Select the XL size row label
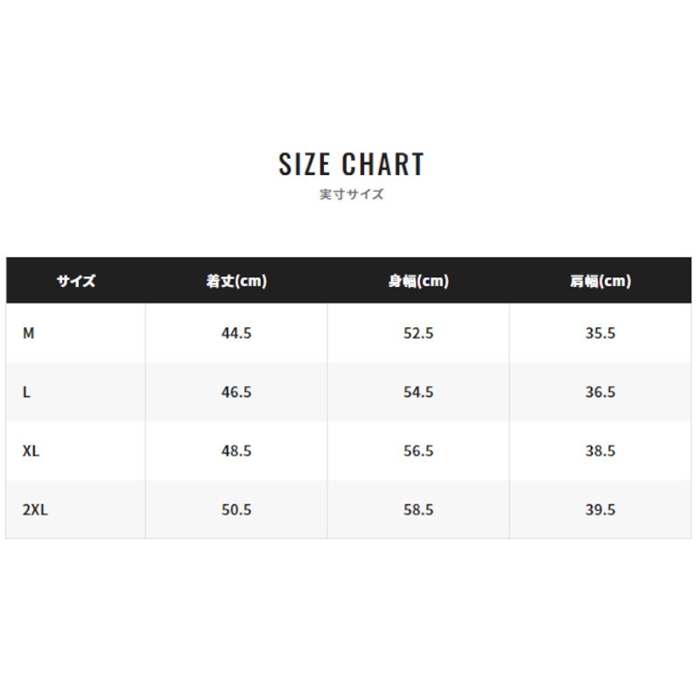This screenshot has height=700, width=700. [31, 451]
